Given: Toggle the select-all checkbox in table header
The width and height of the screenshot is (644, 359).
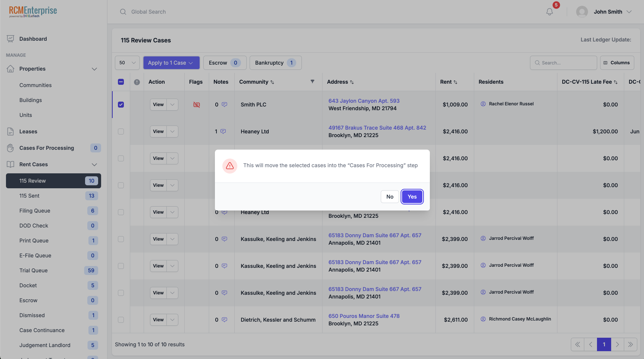Looking at the screenshot, I should [x=121, y=81].
